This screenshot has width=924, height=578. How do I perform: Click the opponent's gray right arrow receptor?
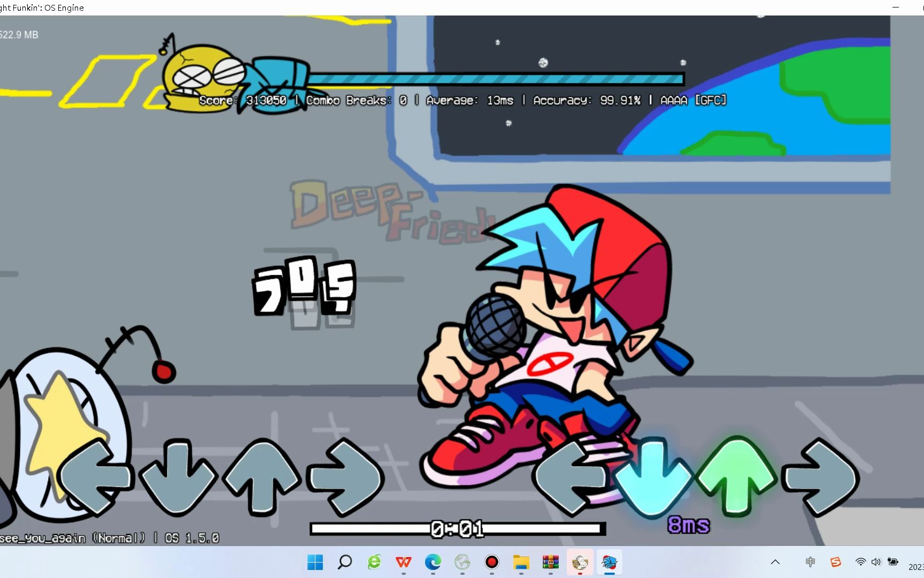(346, 477)
